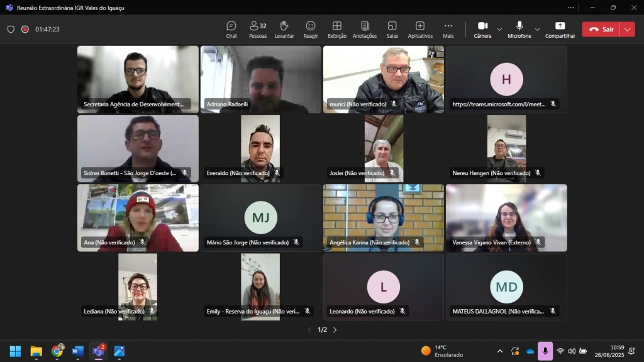Viewport: 644px width, 362px height.
Task: Select Angélica Karina's video tile
Action: tap(384, 217)
